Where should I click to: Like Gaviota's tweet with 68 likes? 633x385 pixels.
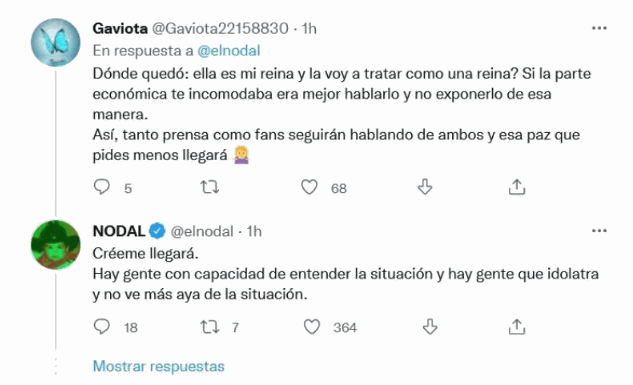tap(309, 187)
